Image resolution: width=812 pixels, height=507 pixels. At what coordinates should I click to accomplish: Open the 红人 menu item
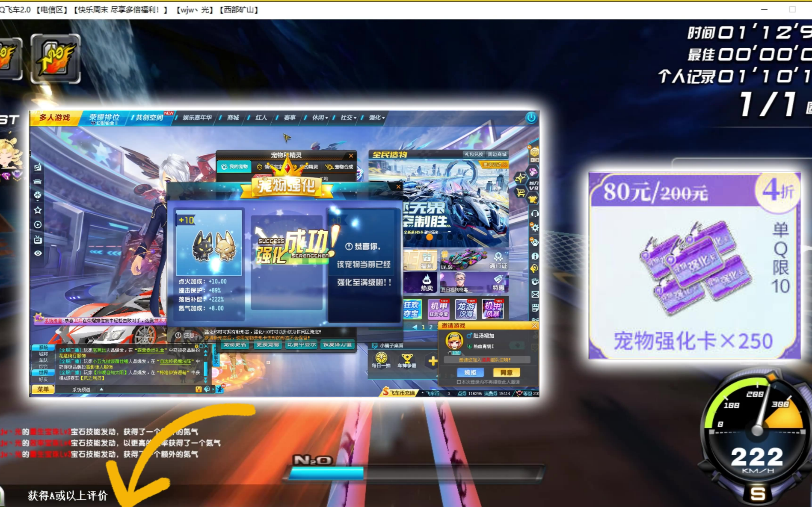point(261,118)
